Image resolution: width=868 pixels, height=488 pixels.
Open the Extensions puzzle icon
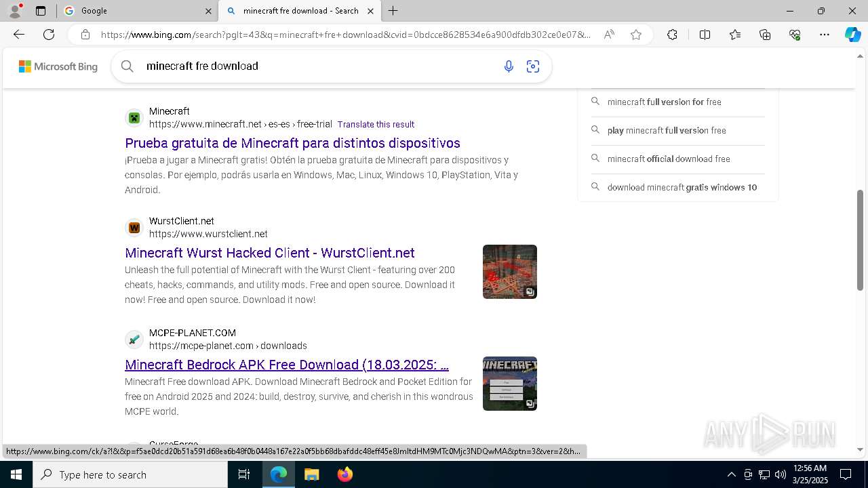click(x=672, y=35)
